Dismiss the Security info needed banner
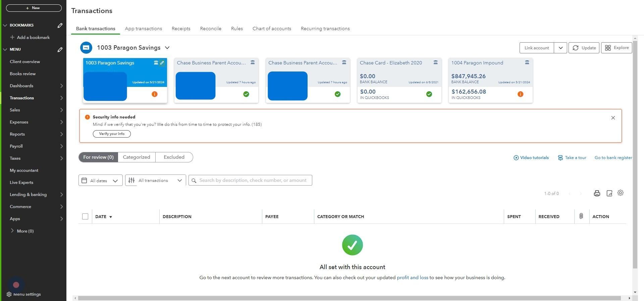Screen dimensions: 644x301 (x=613, y=118)
